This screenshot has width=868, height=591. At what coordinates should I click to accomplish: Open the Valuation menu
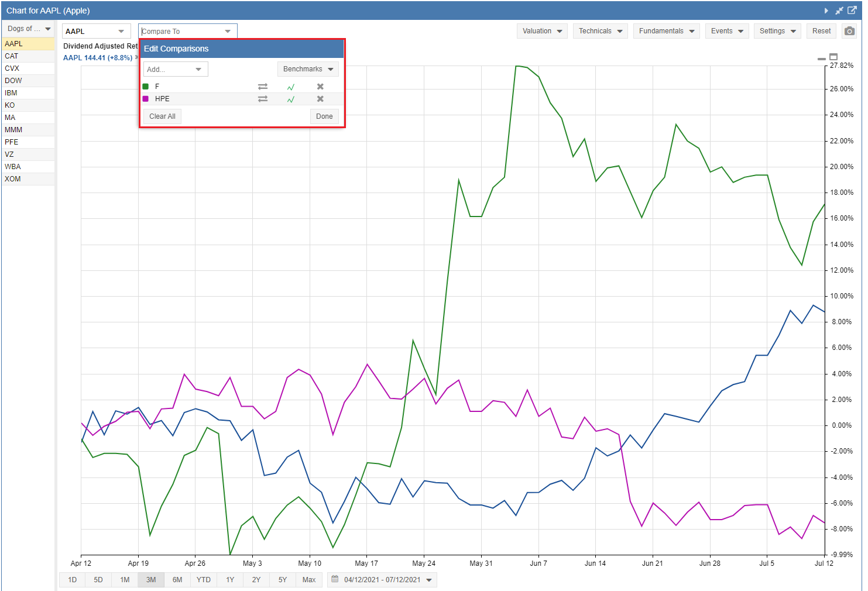tap(542, 31)
